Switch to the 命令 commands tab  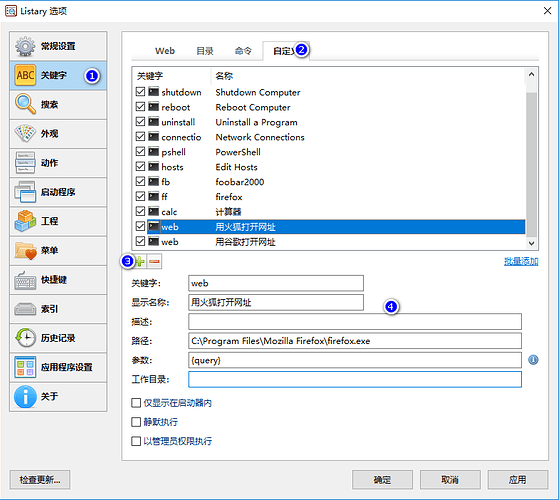tap(243, 51)
